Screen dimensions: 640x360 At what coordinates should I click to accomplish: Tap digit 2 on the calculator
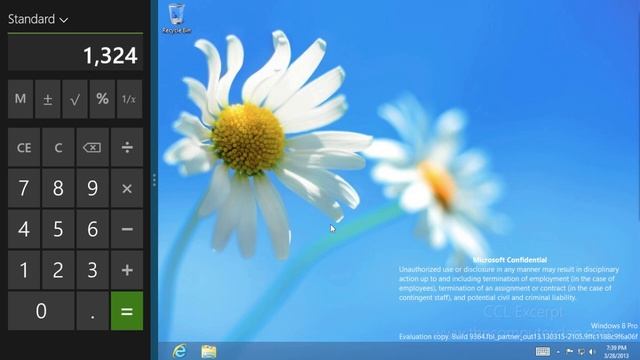tap(58, 270)
